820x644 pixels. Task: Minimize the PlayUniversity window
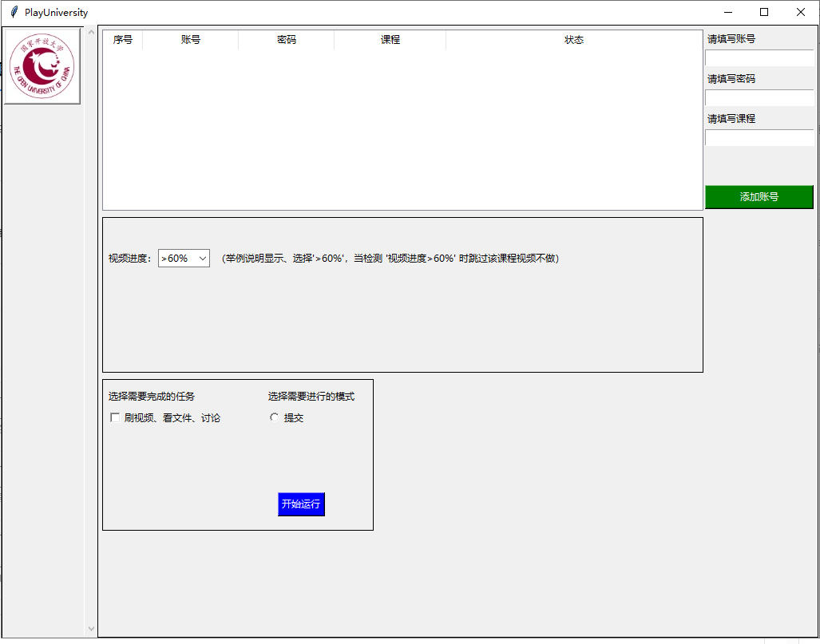pyautogui.click(x=728, y=12)
